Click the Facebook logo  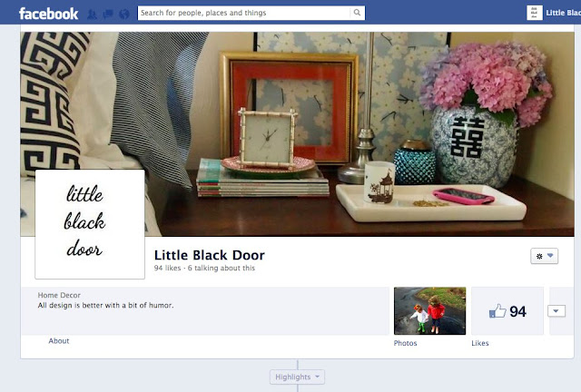coord(48,14)
